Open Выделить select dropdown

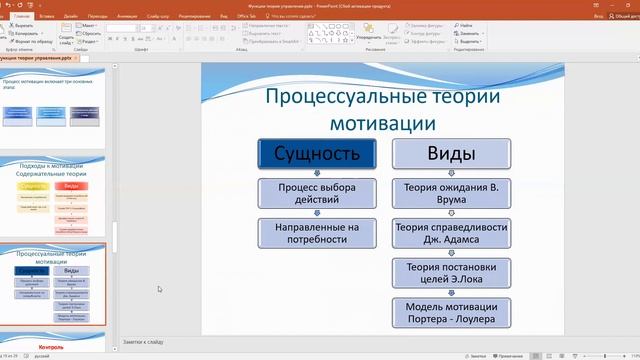coord(468,41)
